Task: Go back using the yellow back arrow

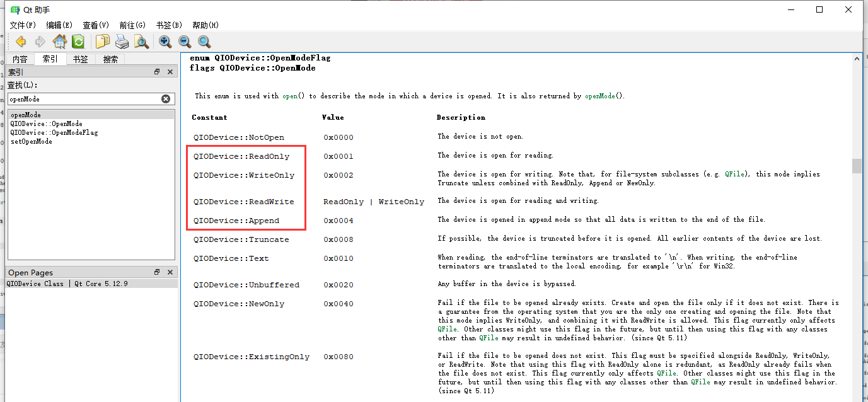Action: (x=20, y=42)
